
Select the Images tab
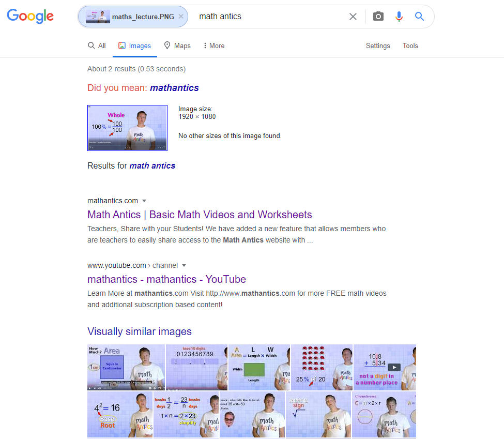[135, 46]
